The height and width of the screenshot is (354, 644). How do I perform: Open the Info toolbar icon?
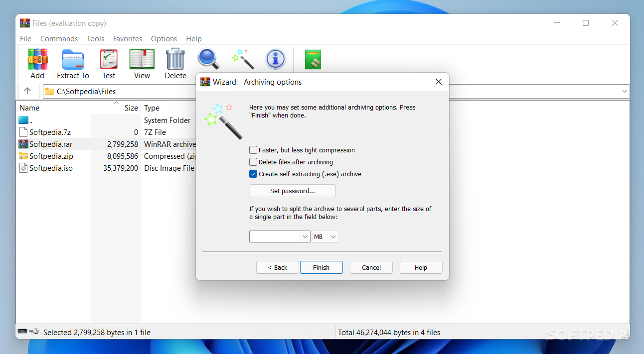coord(275,59)
